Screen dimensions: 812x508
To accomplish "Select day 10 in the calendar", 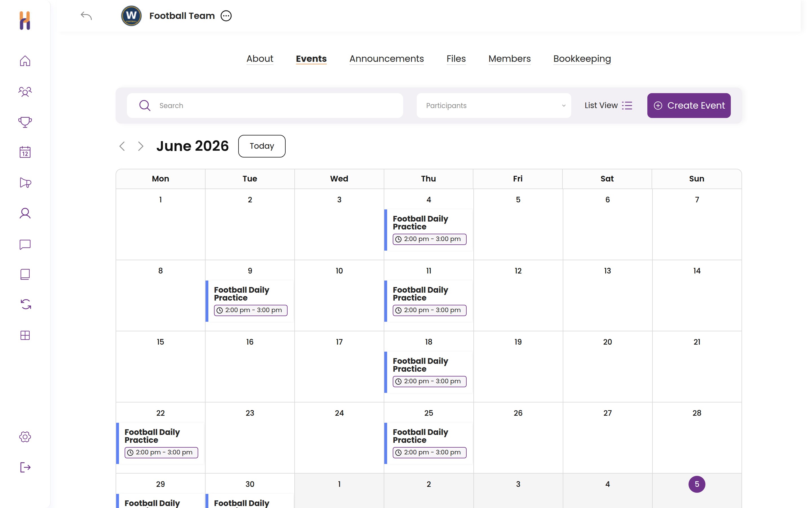I will point(339,271).
